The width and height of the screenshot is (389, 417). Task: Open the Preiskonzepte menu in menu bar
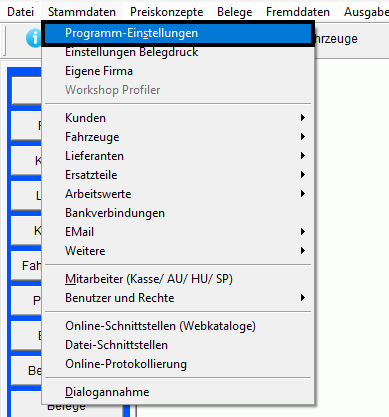pyautogui.click(x=166, y=12)
